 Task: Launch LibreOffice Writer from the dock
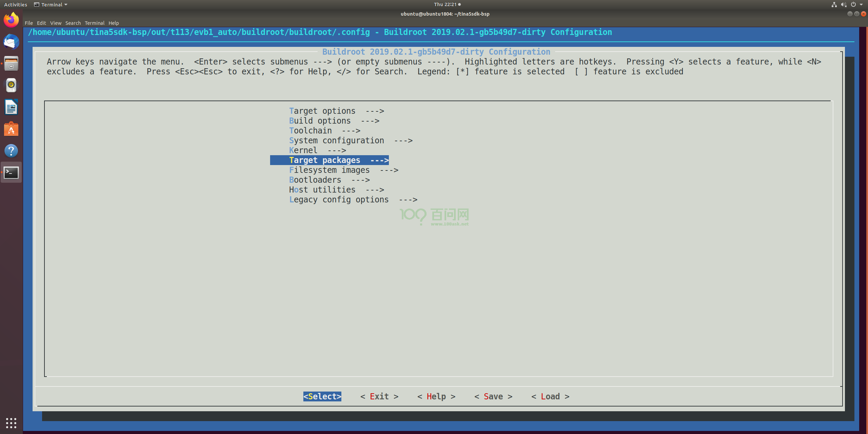(11, 107)
